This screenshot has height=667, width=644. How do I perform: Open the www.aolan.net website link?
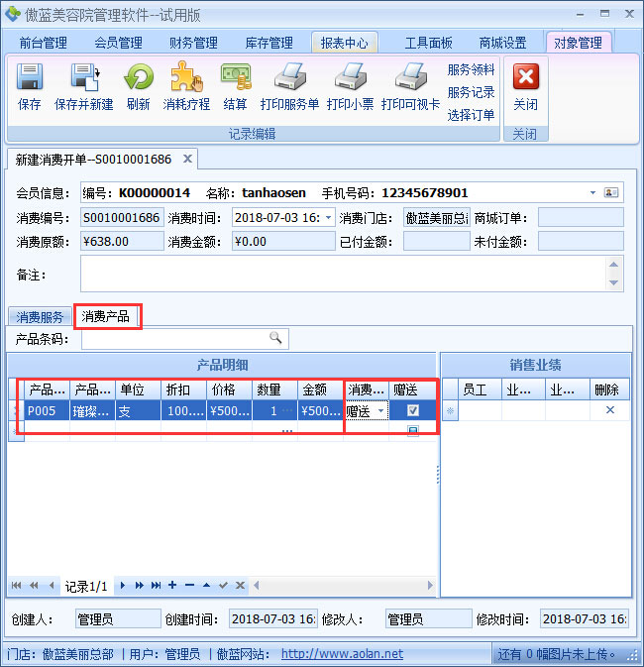(x=342, y=654)
